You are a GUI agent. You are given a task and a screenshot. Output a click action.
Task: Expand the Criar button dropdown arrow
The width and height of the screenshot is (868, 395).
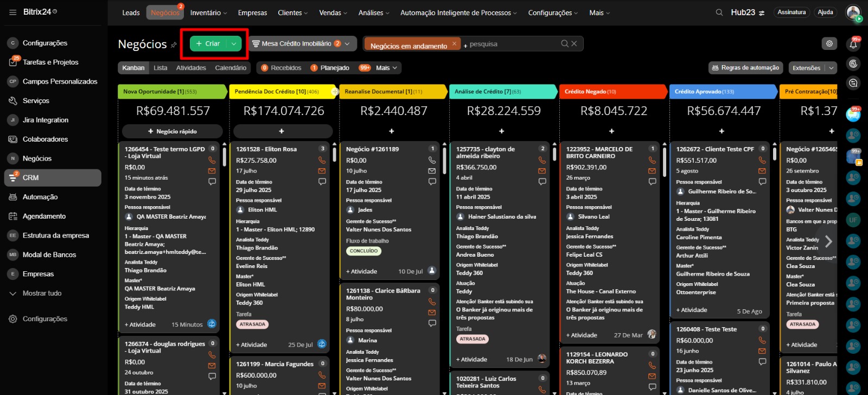pyautogui.click(x=234, y=44)
